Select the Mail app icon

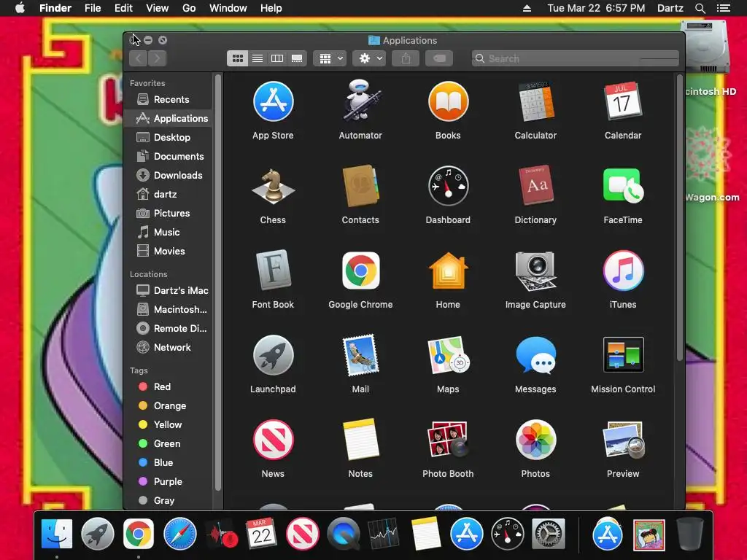click(x=360, y=355)
